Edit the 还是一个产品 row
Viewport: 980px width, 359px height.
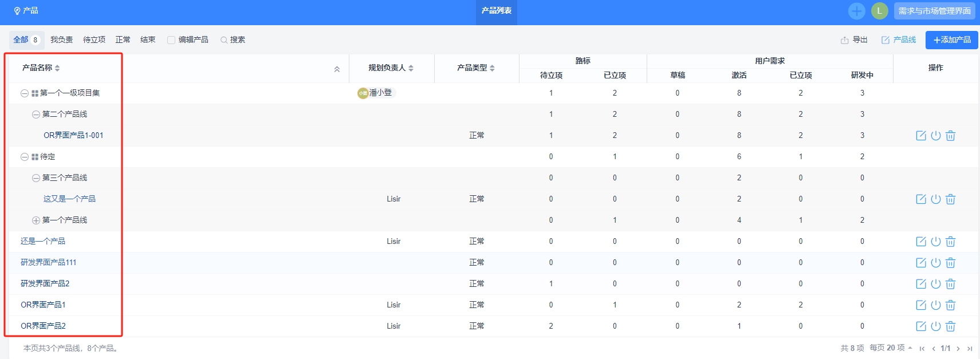[x=921, y=242]
